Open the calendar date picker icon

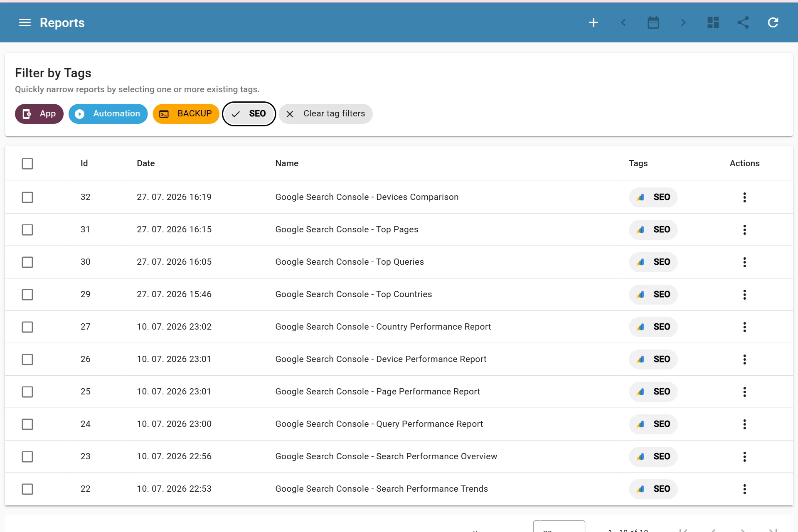pyautogui.click(x=653, y=22)
